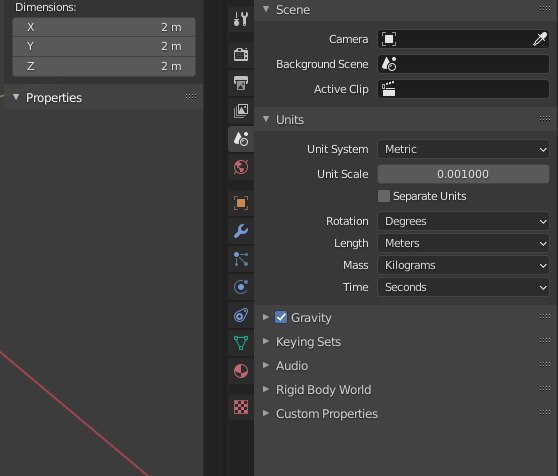The height and width of the screenshot is (476, 558).
Task: Enable the Separate Units checkbox
Action: pos(384,196)
